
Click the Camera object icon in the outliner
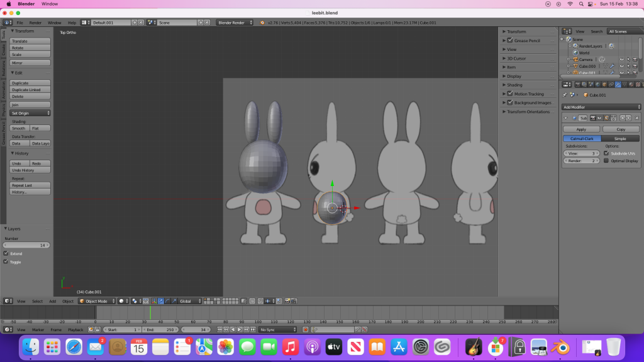pyautogui.click(x=575, y=60)
